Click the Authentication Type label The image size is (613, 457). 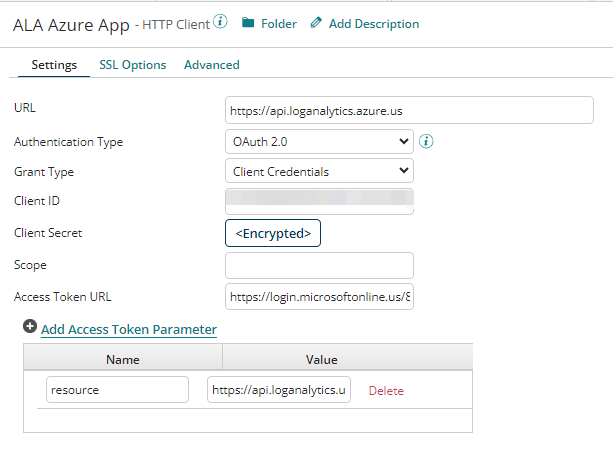click(x=68, y=142)
